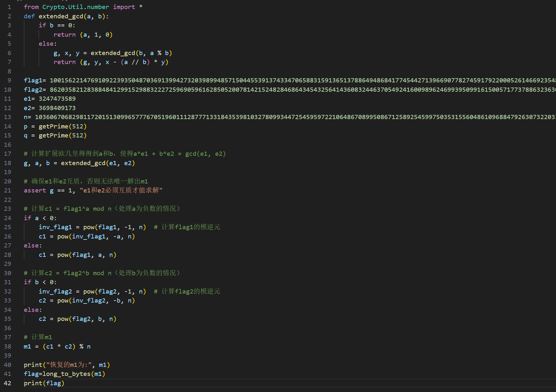Click the e2 value 3698409173

57,108
